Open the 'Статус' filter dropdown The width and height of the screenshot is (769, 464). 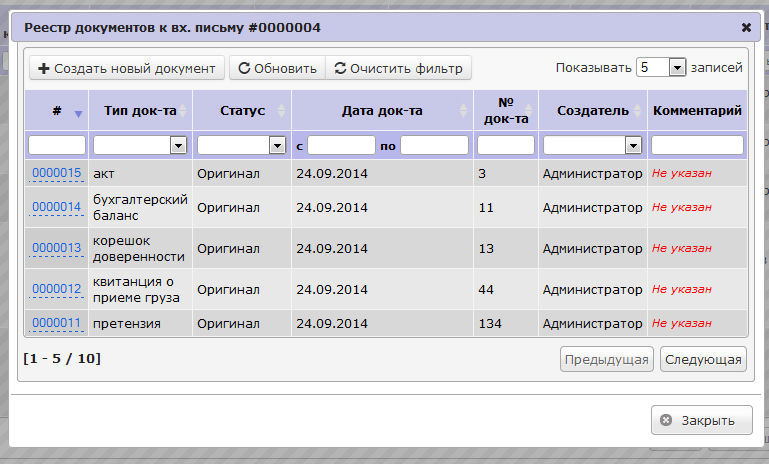[x=242, y=145]
